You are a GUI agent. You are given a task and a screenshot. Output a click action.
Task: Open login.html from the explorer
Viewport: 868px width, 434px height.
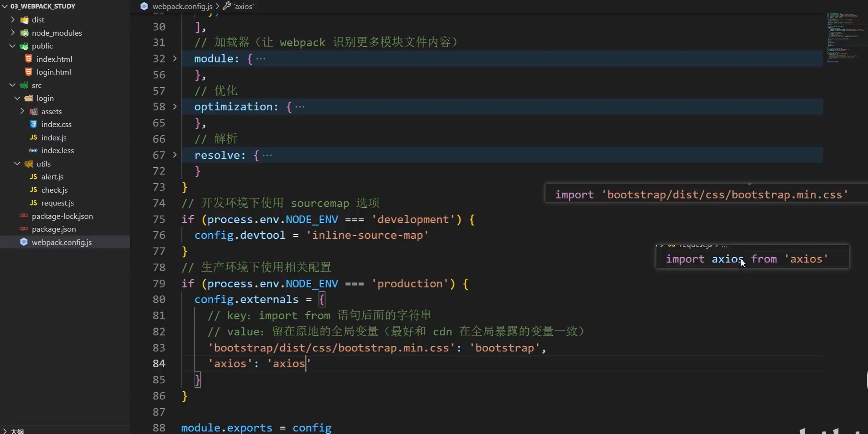pos(54,72)
